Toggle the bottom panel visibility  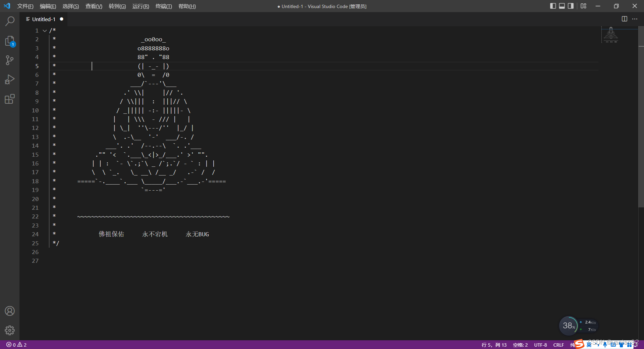tap(561, 6)
